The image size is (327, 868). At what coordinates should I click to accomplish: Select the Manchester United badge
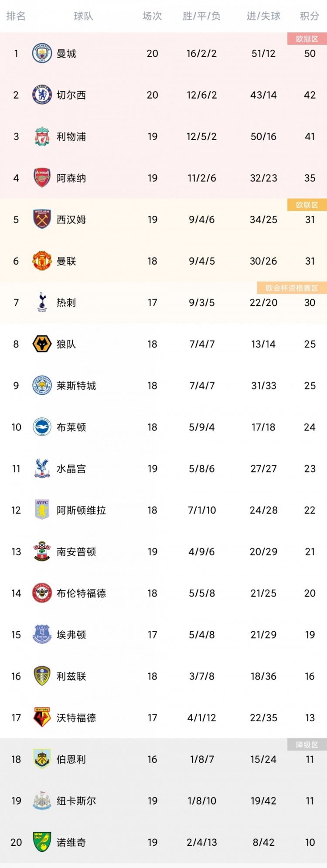pyautogui.click(x=42, y=261)
